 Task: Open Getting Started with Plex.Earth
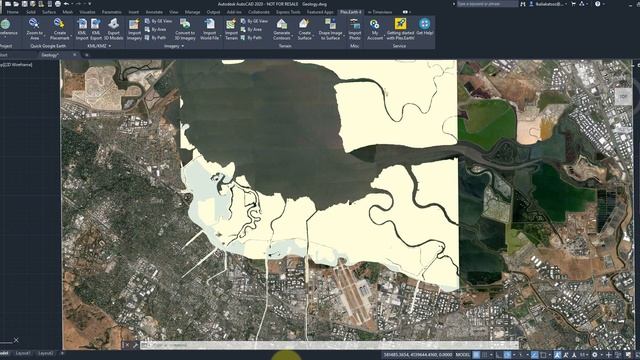400,24
